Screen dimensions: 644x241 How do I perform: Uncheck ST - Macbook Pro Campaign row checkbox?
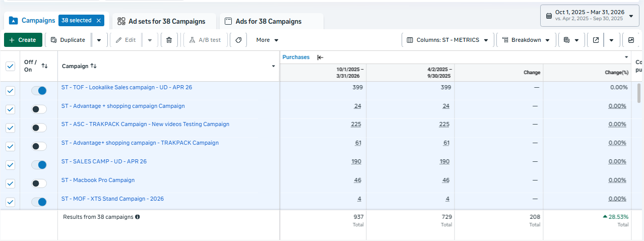[10, 184]
